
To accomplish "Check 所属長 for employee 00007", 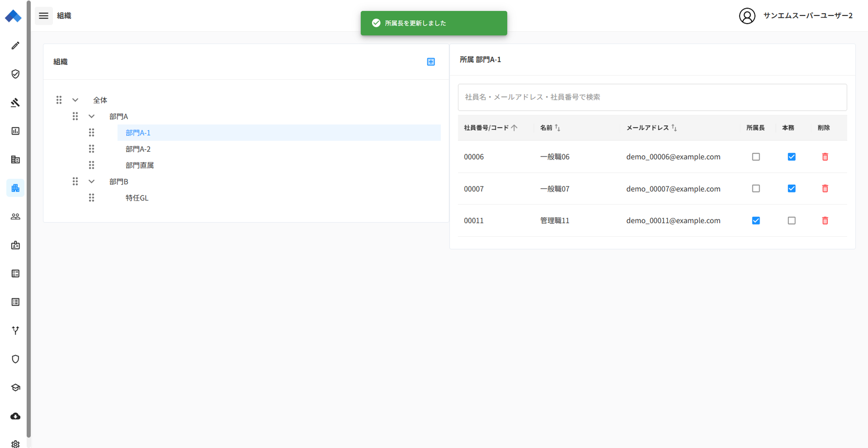I will click(x=756, y=188).
